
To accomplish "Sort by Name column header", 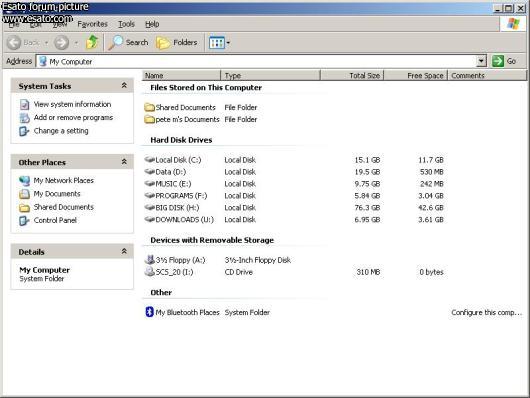I will click(182, 75).
